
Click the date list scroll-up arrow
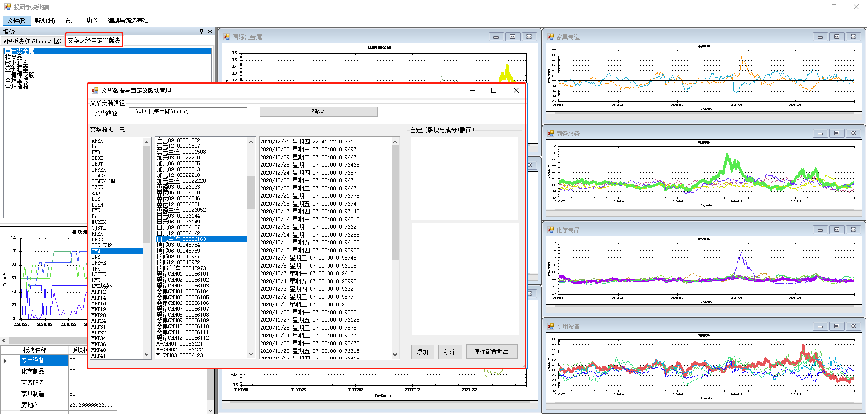395,142
